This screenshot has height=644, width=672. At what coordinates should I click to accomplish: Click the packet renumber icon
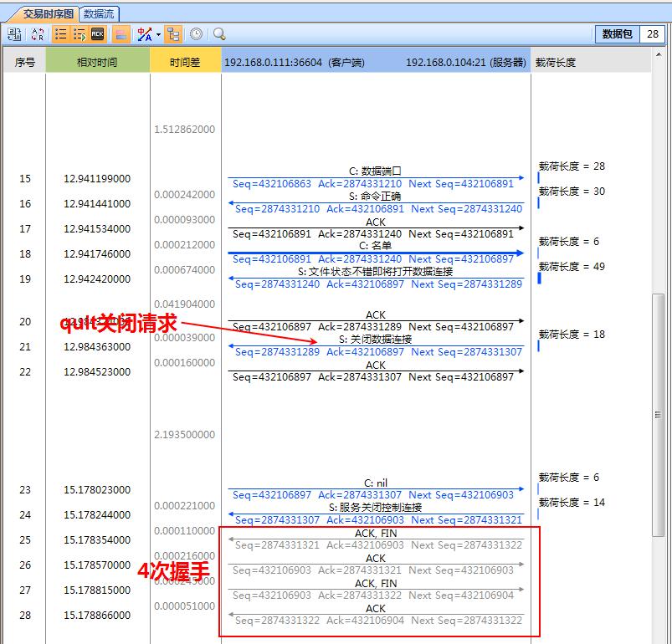coord(13,34)
